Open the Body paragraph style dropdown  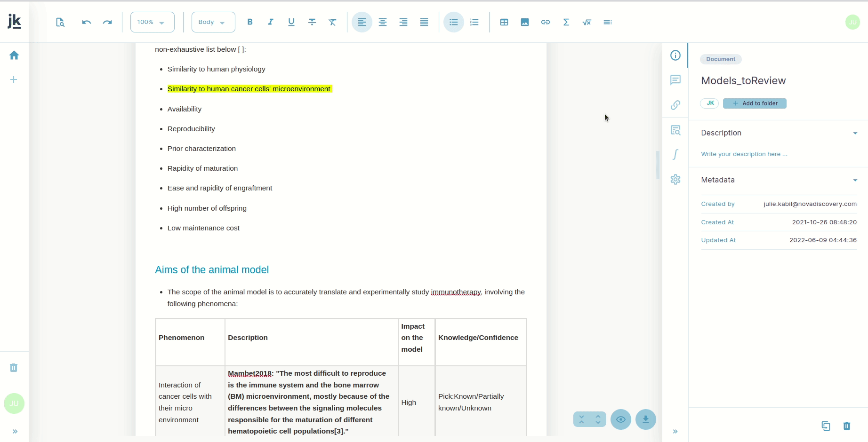(x=213, y=22)
